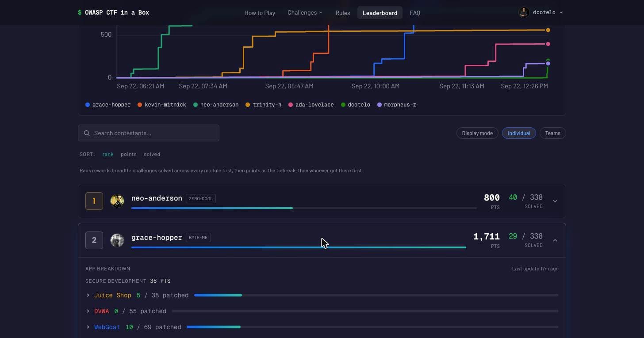The image size is (644, 338).
Task: Go to How to Play page
Action: (x=260, y=13)
